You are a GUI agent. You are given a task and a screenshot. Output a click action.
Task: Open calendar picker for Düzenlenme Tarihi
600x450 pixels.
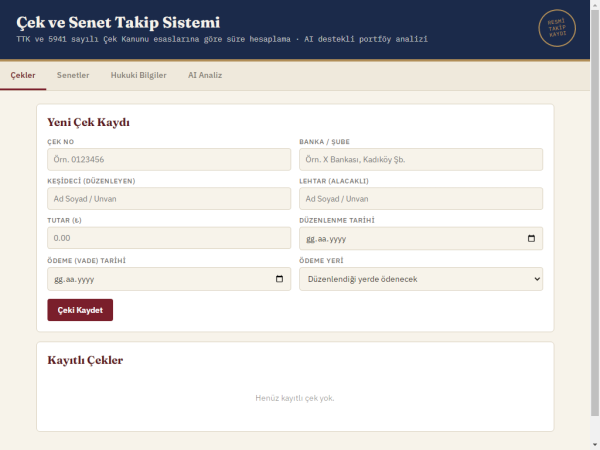click(x=531, y=238)
